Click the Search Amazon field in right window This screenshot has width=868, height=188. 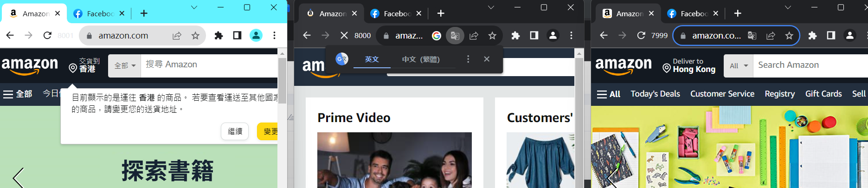[810, 65]
